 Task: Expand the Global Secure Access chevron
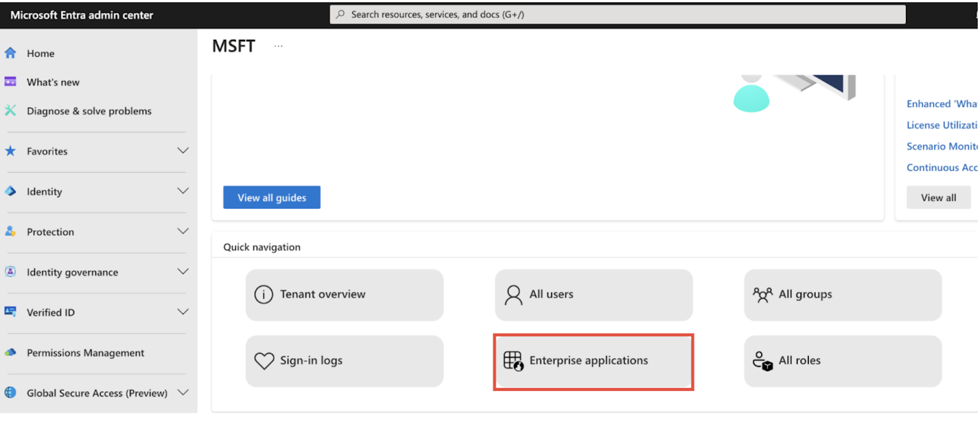coord(183,392)
